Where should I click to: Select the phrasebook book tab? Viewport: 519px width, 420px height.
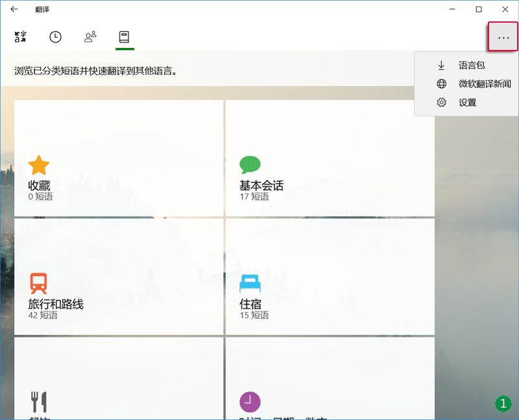pos(124,37)
